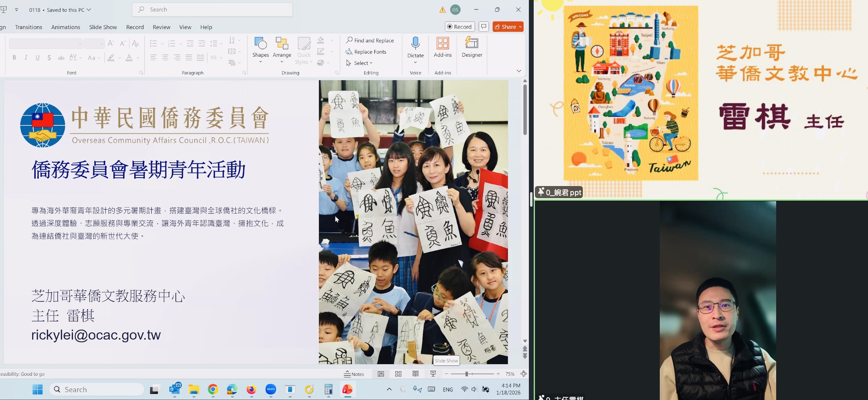Switch to Slide Sorter view
This screenshot has height=400, width=868.
click(398, 374)
